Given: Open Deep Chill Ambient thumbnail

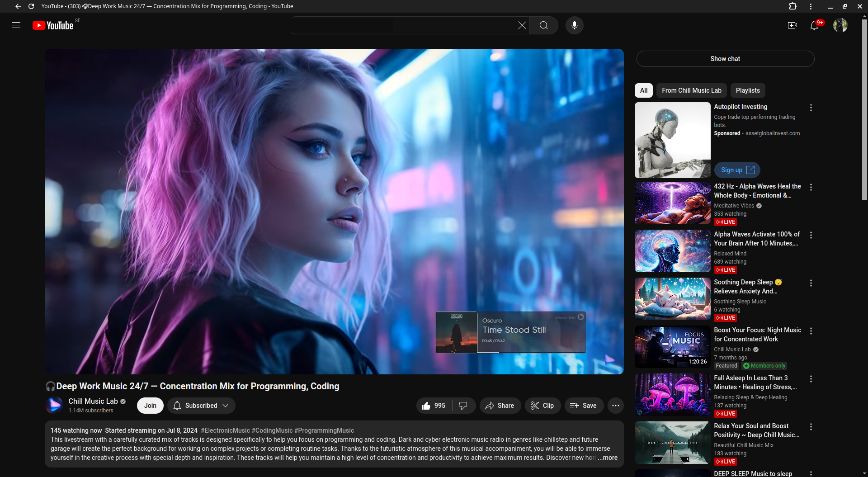Looking at the screenshot, I should 672,443.
